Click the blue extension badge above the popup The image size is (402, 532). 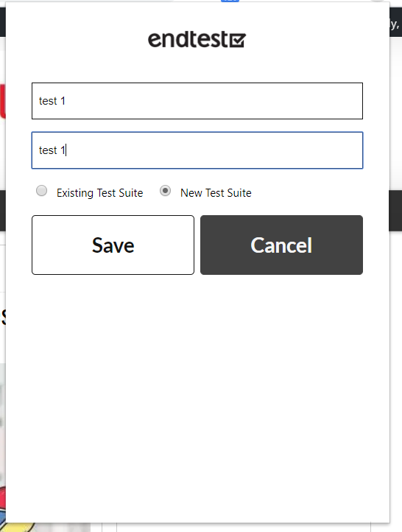pos(230,1)
